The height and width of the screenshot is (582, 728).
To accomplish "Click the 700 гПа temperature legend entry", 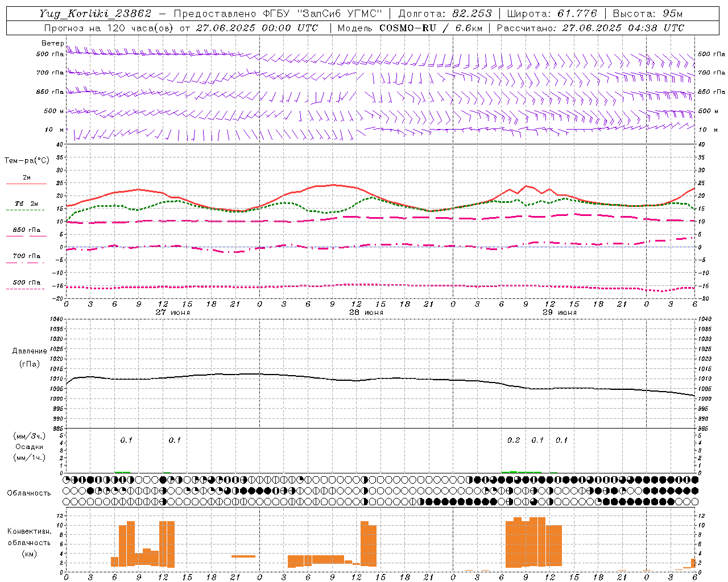I will click(26, 256).
